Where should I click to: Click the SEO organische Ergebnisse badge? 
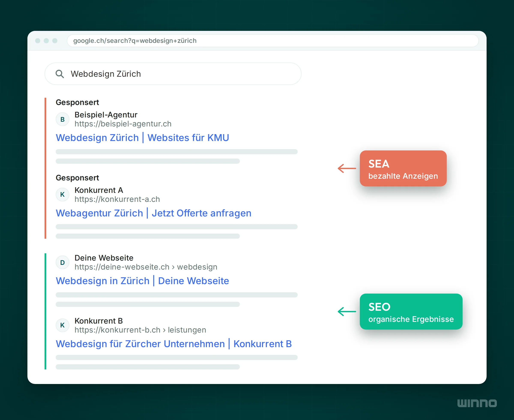(x=411, y=312)
